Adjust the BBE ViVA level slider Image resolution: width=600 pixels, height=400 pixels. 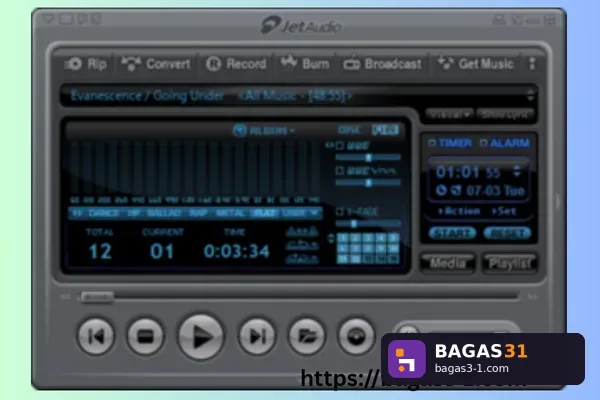tap(368, 183)
